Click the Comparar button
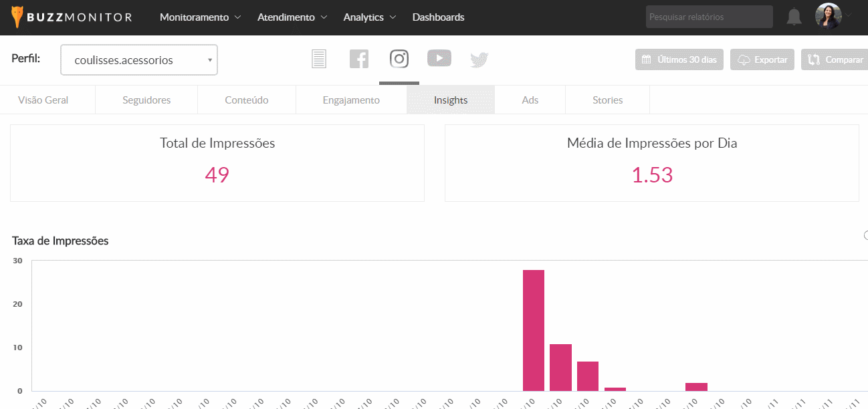The image size is (868, 409). pos(835,59)
